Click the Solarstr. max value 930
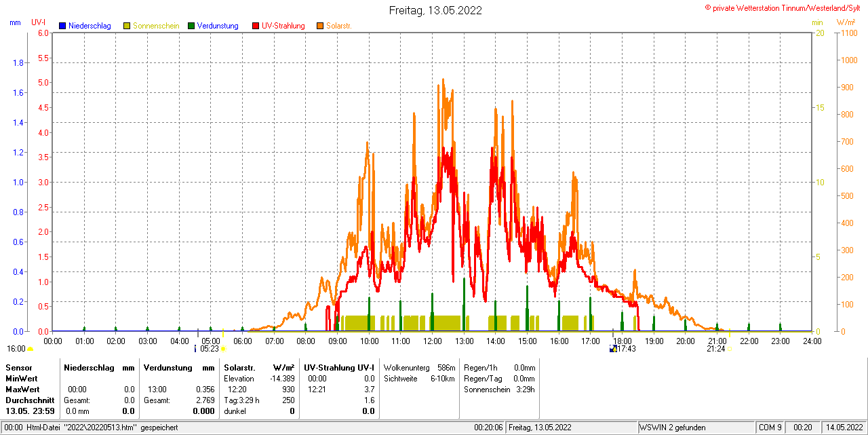Viewport: 868px width, 435px height. pos(288,389)
